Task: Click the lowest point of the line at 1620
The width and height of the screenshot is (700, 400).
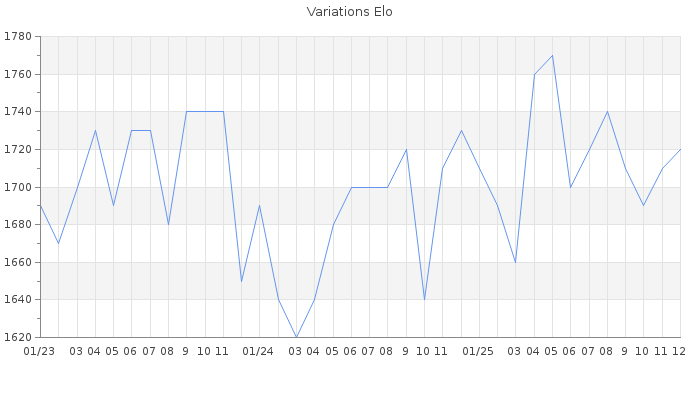Action: (296, 337)
